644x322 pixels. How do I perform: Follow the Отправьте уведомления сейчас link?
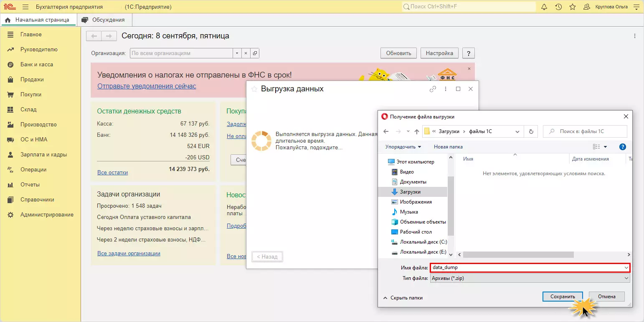[147, 86]
